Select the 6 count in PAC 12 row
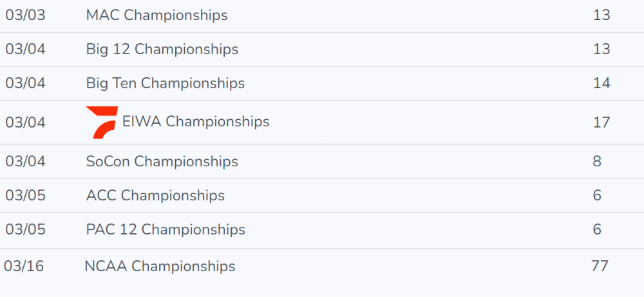This screenshot has width=644, height=297. click(597, 229)
